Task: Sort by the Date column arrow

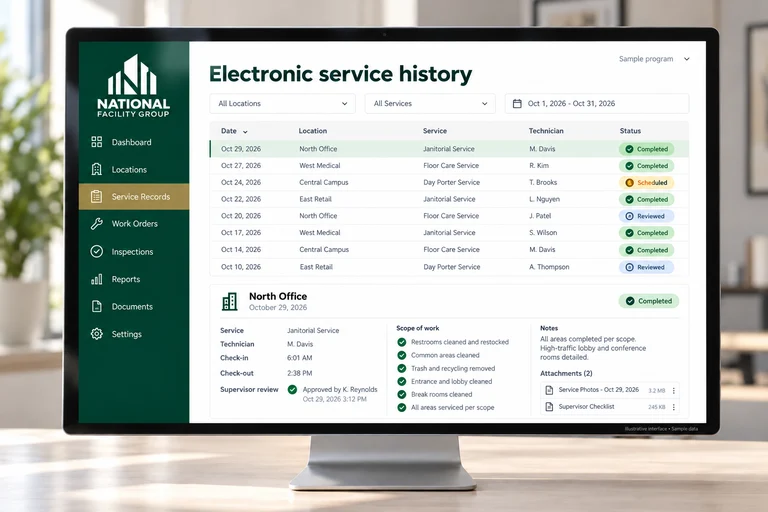Action: 245,132
